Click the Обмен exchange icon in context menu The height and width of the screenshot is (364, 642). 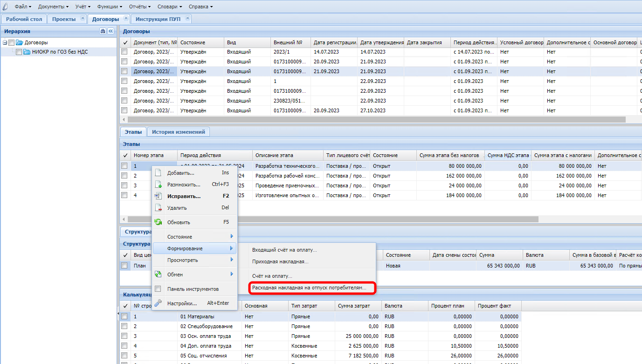point(158,275)
